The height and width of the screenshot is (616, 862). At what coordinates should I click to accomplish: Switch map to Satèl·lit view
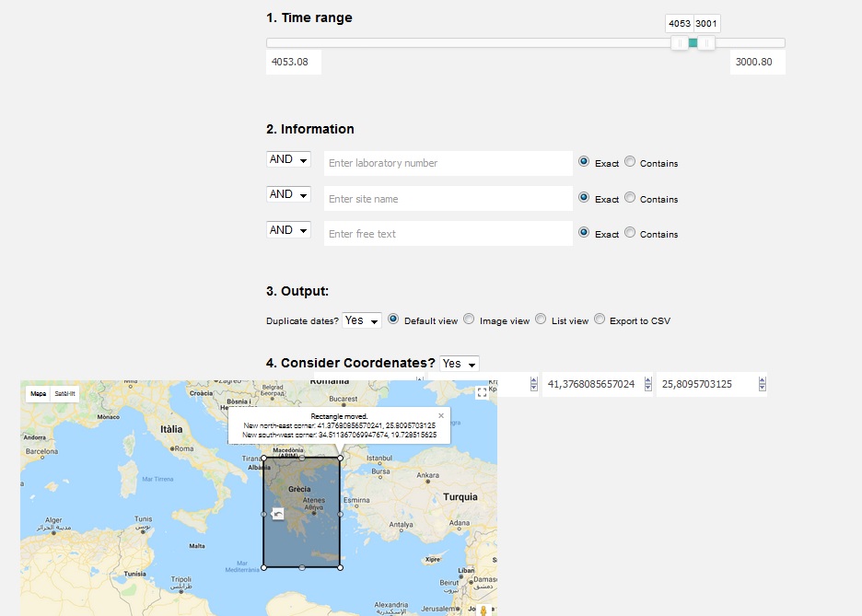64,394
